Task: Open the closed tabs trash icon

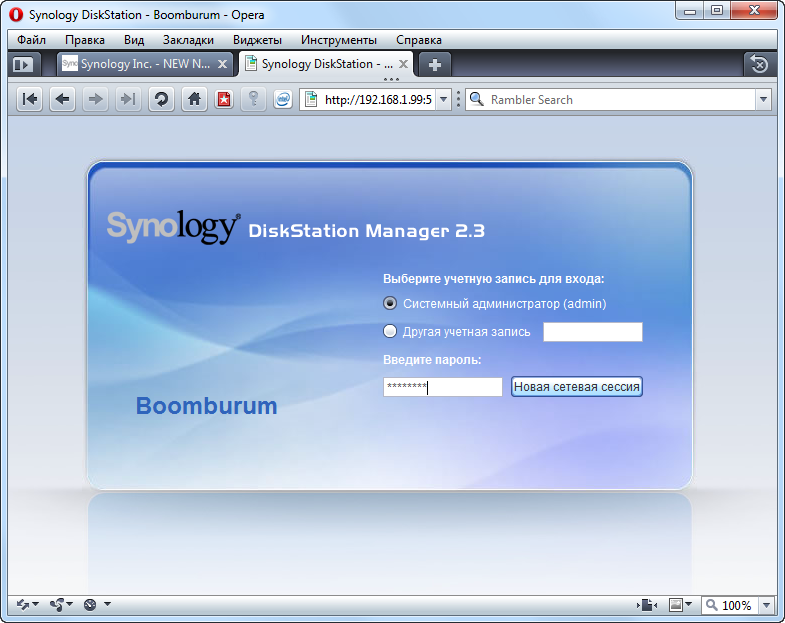Action: pos(759,64)
